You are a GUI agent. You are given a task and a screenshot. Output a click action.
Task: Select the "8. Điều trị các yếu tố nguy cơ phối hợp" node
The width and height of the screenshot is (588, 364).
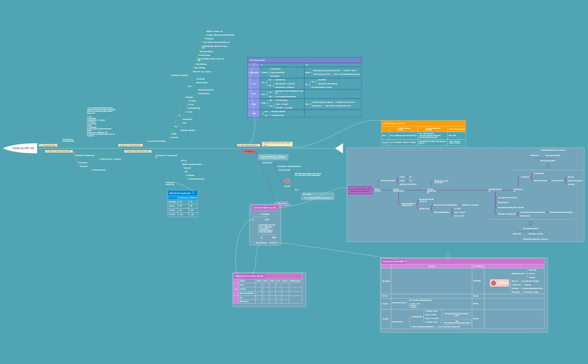(x=278, y=143)
